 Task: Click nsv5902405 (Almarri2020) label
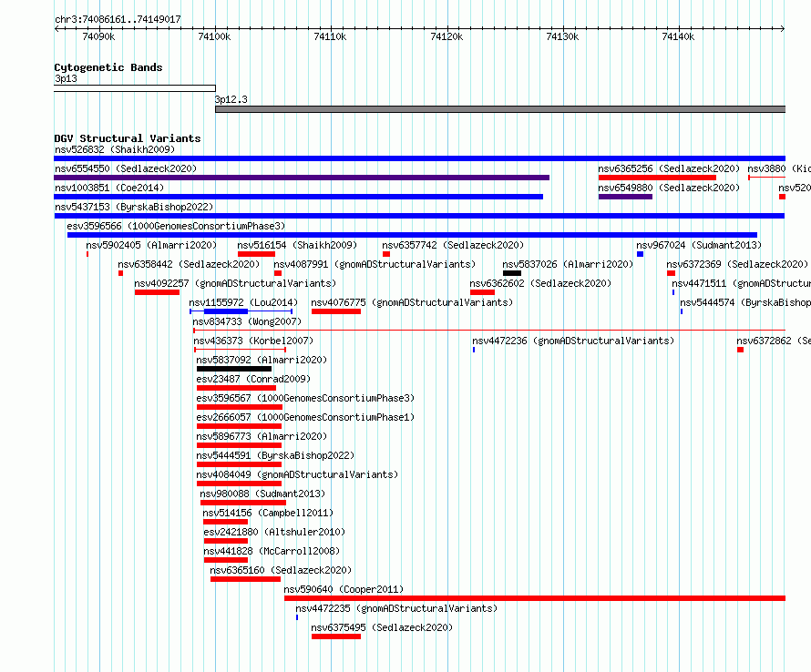[151, 245]
